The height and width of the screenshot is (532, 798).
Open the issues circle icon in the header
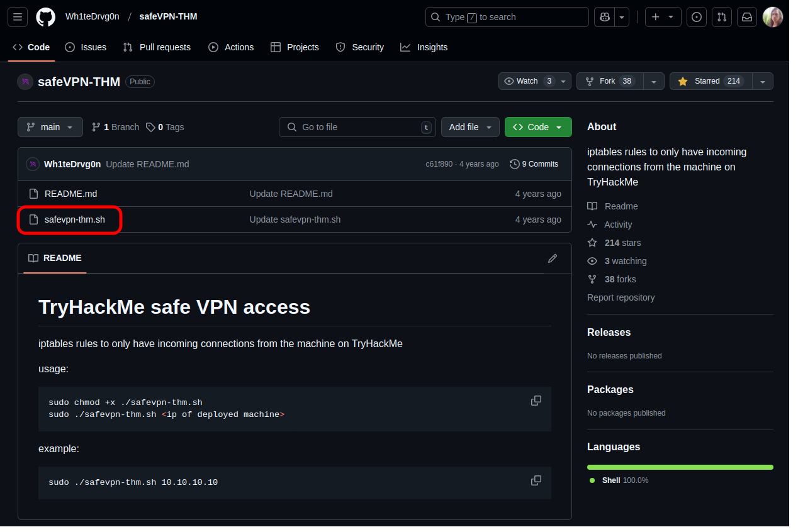click(x=697, y=17)
